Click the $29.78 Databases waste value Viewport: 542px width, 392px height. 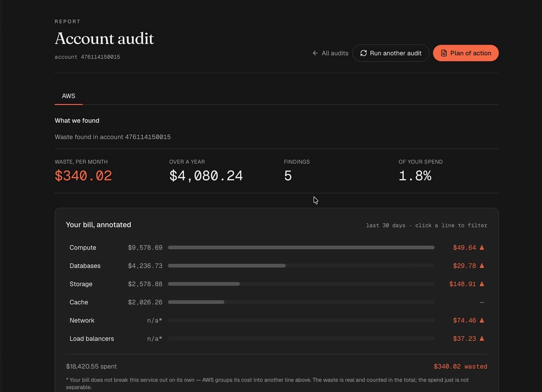pyautogui.click(x=464, y=266)
